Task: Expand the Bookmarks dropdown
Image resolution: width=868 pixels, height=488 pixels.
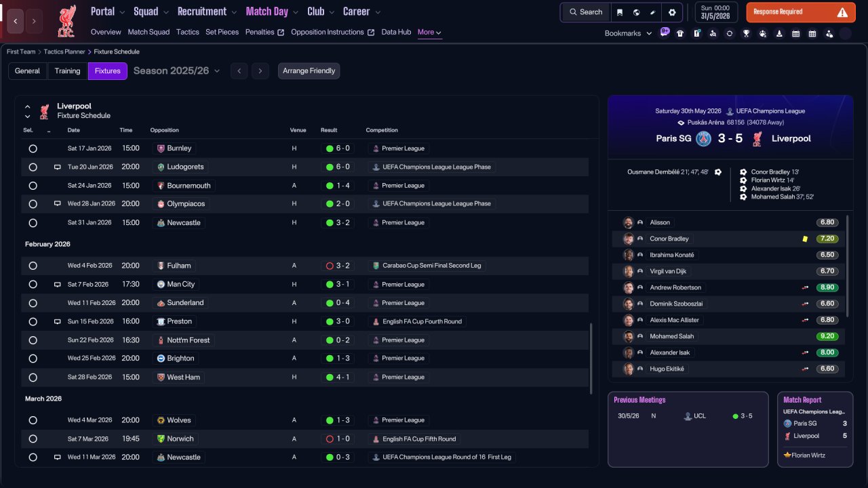Action: (x=628, y=33)
